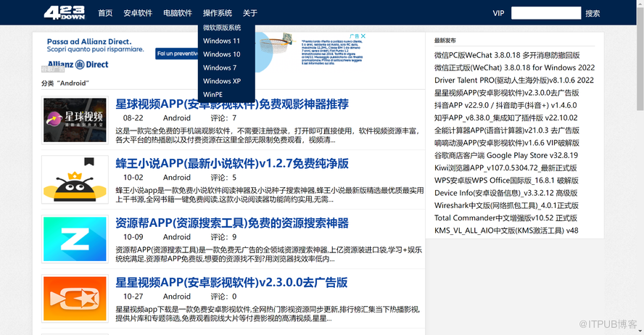
Task: Open comments 评论: 9 for 资源帮
Action: 223,237
